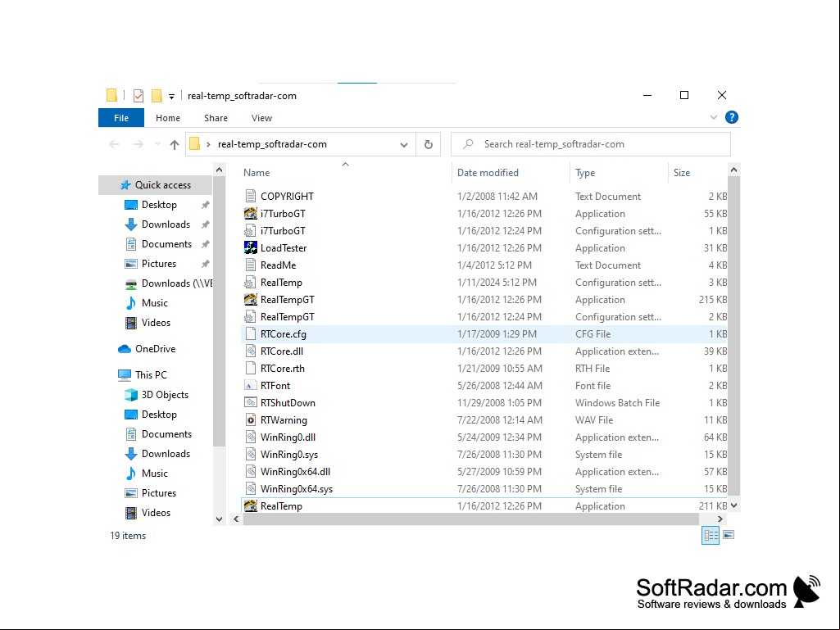The height and width of the screenshot is (630, 840).
Task: Switch to details view layout
Action: tap(711, 535)
